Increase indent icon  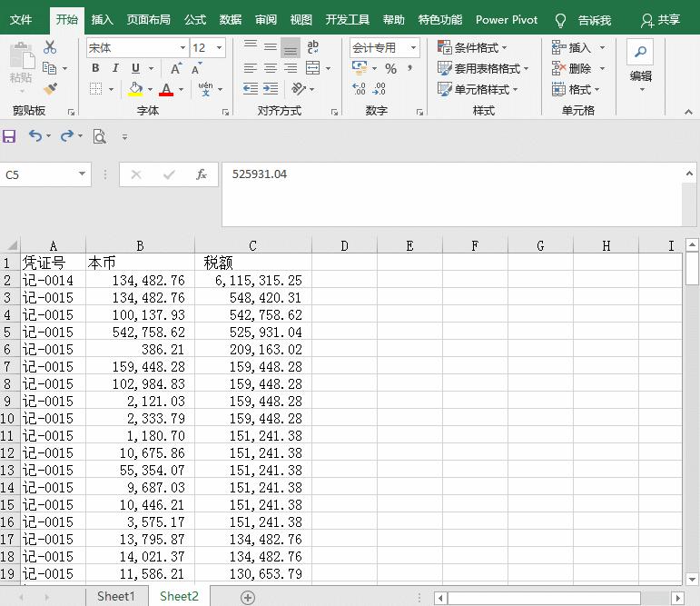[270, 88]
